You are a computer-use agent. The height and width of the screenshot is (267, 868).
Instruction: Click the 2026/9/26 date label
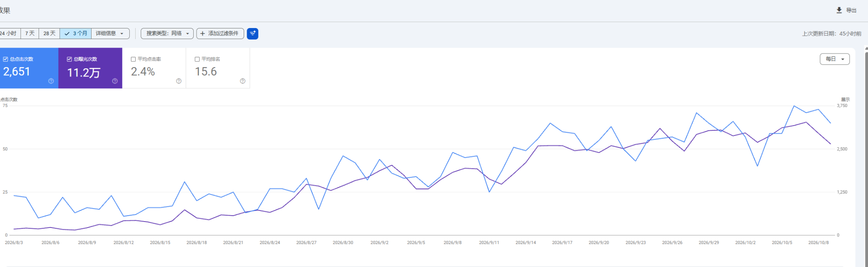[x=672, y=243]
